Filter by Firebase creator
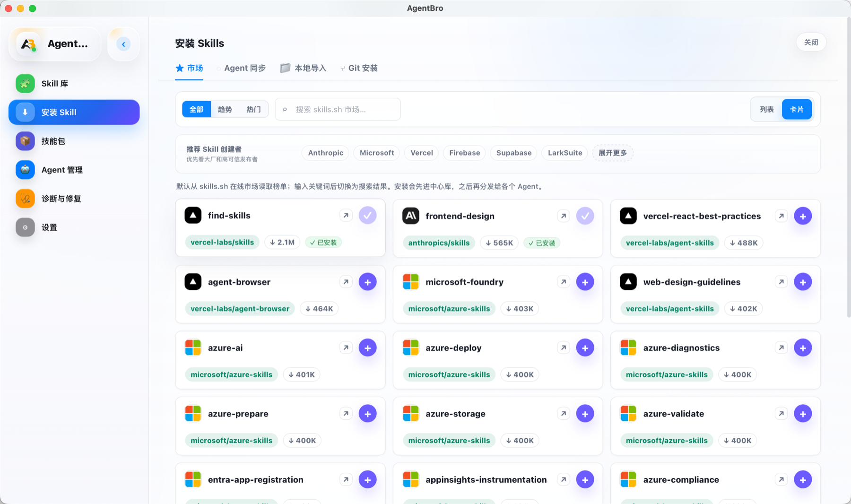The image size is (851, 504). tap(464, 153)
